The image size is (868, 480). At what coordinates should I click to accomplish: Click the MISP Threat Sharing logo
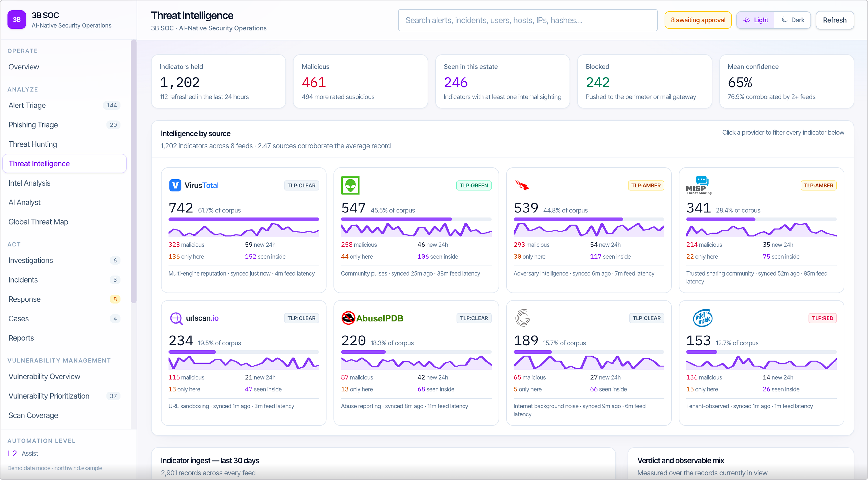[x=698, y=185]
